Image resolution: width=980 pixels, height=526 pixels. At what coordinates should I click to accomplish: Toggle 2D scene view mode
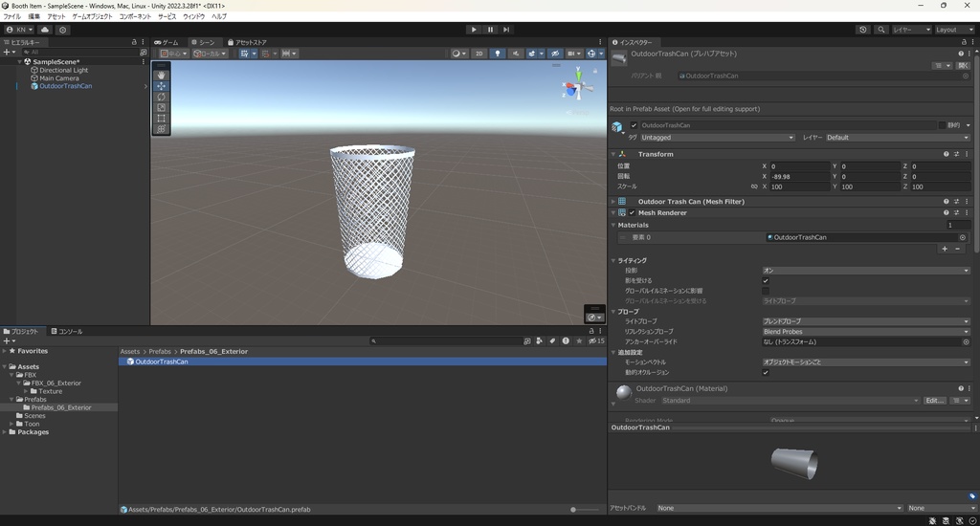click(479, 54)
